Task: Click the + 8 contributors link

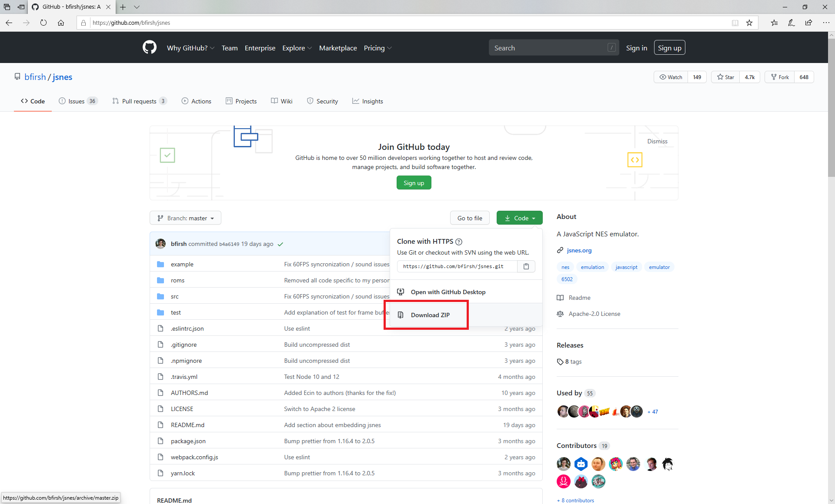Action: pos(575,501)
